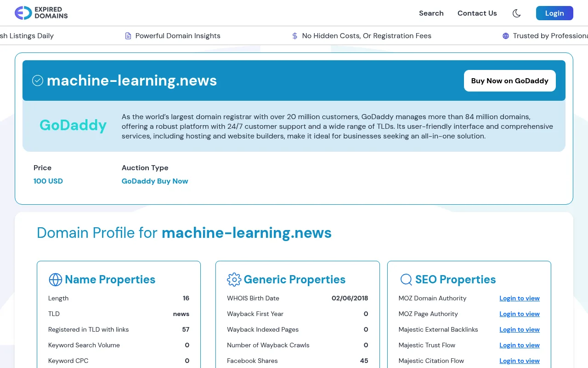
Task: Click the GoDaddy registrar logo text
Action: pyautogui.click(x=73, y=125)
